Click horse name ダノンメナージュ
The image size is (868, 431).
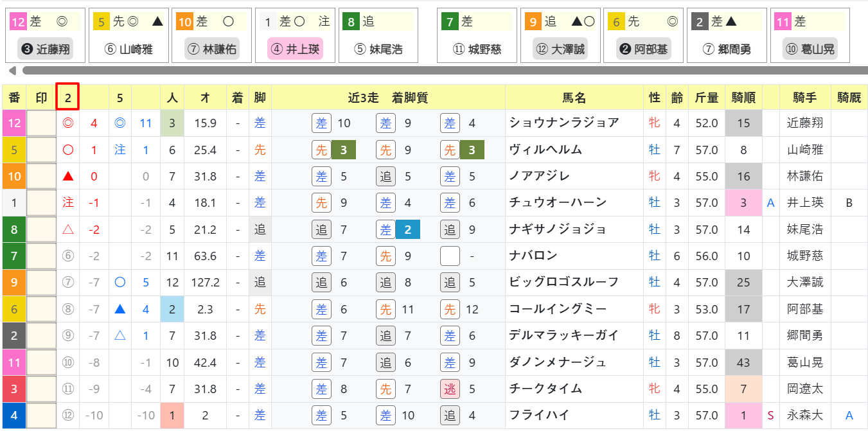pos(558,362)
